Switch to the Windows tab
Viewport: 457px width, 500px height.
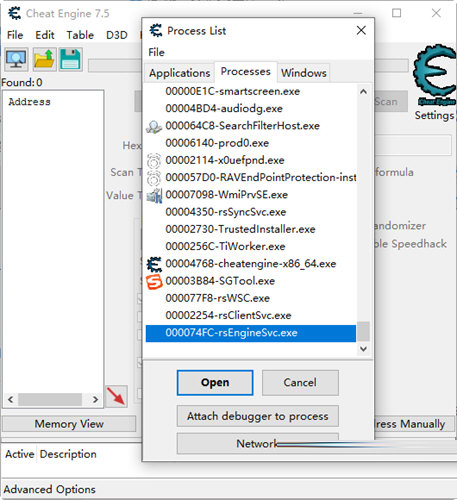(x=304, y=73)
